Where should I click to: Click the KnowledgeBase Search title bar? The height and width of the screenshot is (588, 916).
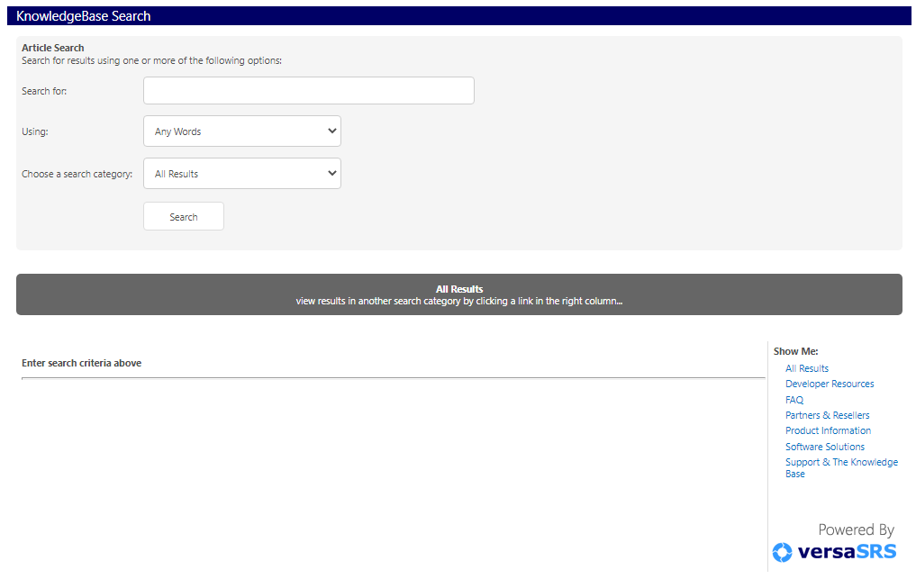[x=83, y=16]
